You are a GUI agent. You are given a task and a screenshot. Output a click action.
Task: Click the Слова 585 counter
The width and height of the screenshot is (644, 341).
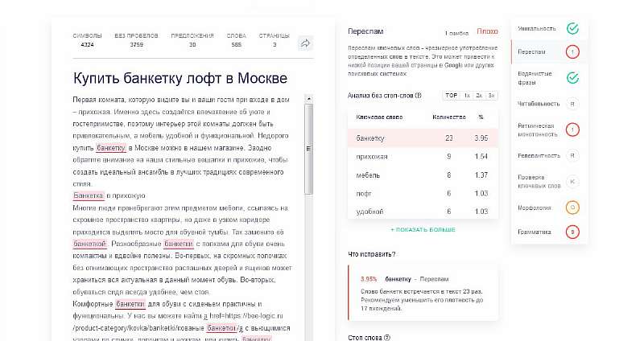[236, 39]
